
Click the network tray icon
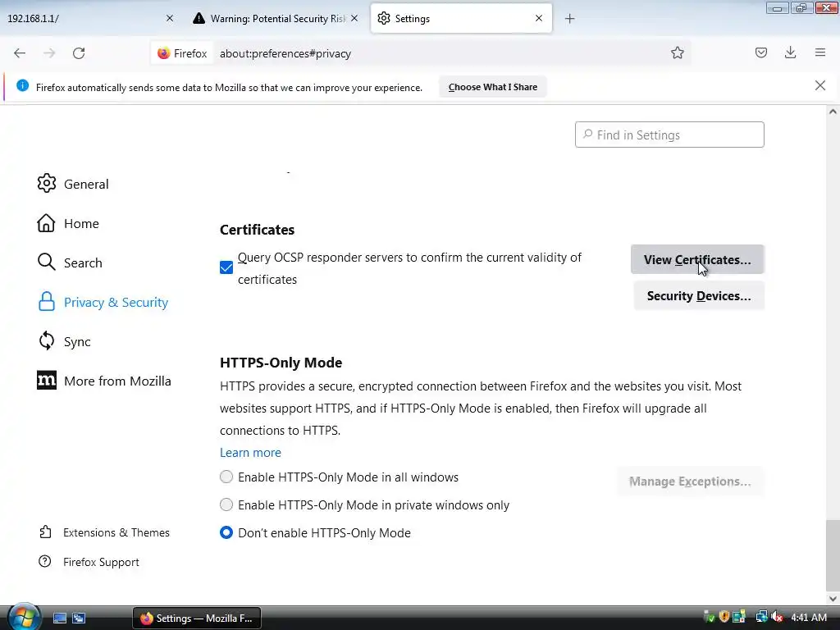pos(760,617)
